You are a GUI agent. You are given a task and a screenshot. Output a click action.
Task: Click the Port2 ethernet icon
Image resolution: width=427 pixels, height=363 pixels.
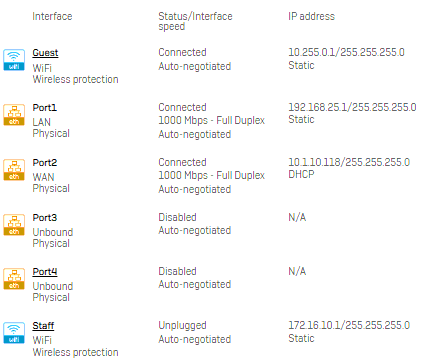click(x=14, y=170)
